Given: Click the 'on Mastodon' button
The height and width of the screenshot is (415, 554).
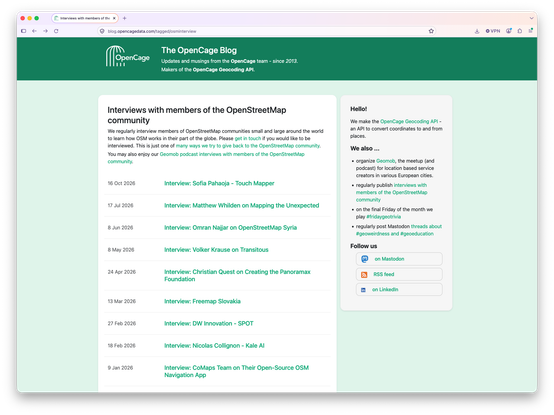Looking at the screenshot, I should pos(399,259).
